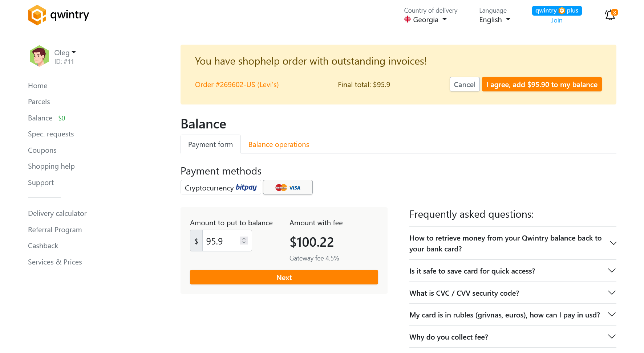This screenshot has height=353, width=644.
Task: Expand 'What is CVC / CVV' question
Action: (513, 293)
